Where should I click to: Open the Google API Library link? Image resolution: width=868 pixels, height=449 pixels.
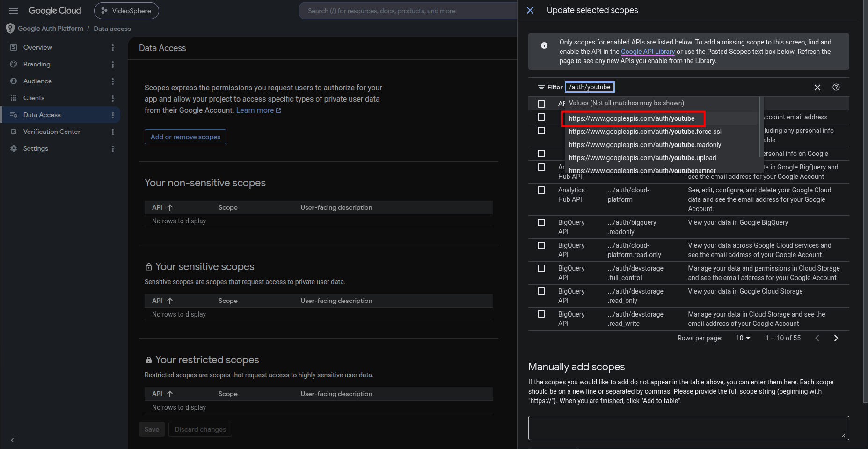click(x=648, y=52)
